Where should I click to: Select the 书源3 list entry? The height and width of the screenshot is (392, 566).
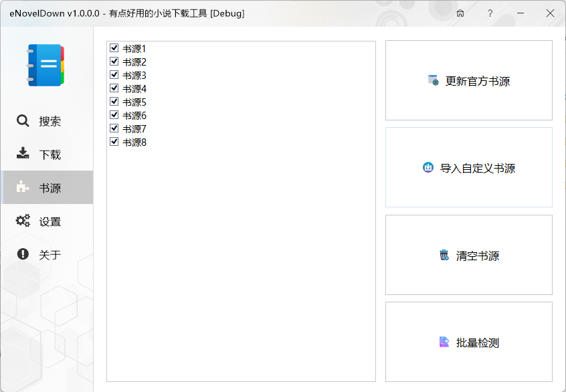tap(134, 74)
